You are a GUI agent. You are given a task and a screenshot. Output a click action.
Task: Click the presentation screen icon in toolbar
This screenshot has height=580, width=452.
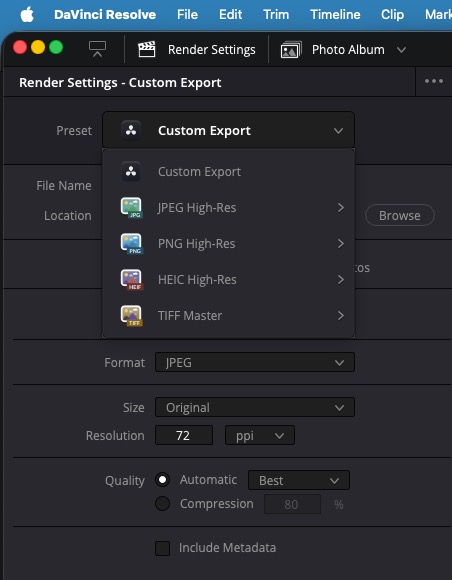coord(97,49)
